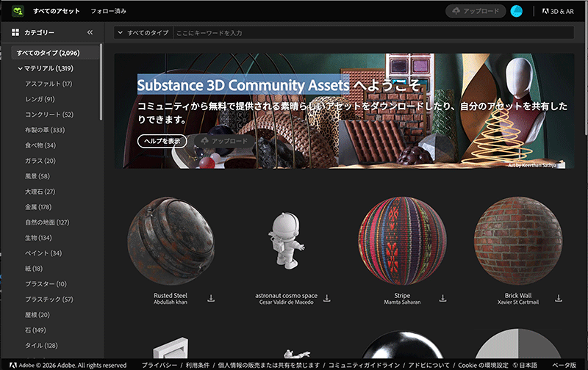Download the Rusted Steel material

211,298
